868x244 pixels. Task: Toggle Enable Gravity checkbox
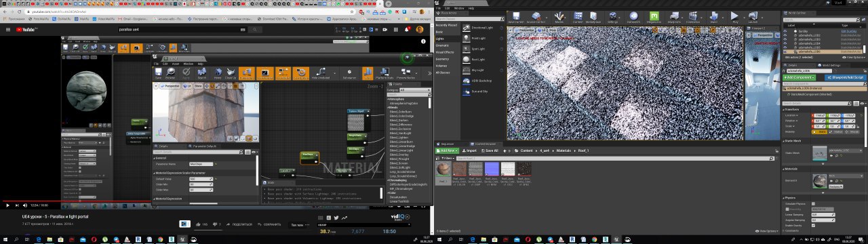(x=813, y=225)
